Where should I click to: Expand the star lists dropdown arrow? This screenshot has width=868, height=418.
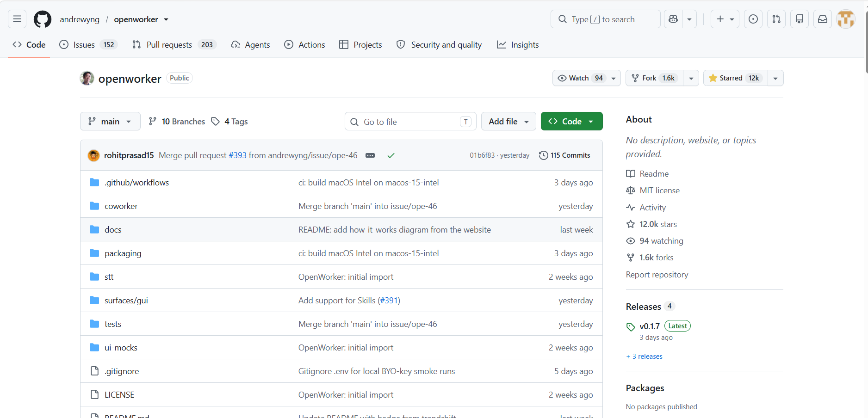[x=775, y=78]
